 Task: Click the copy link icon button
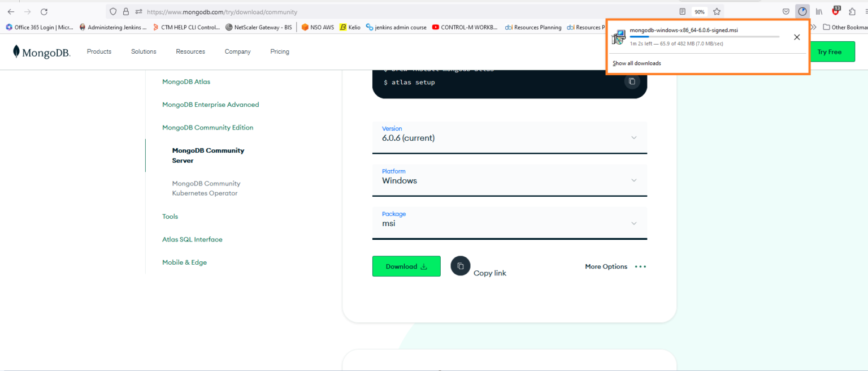[x=460, y=266]
